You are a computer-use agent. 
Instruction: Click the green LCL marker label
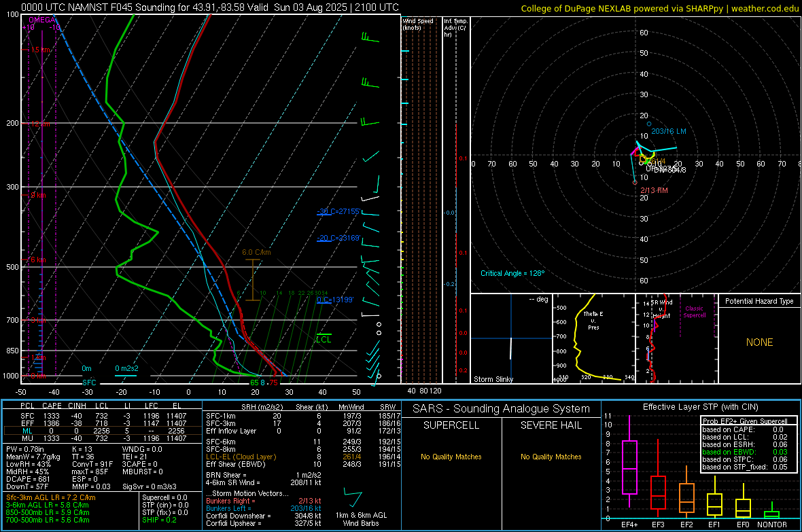click(324, 339)
